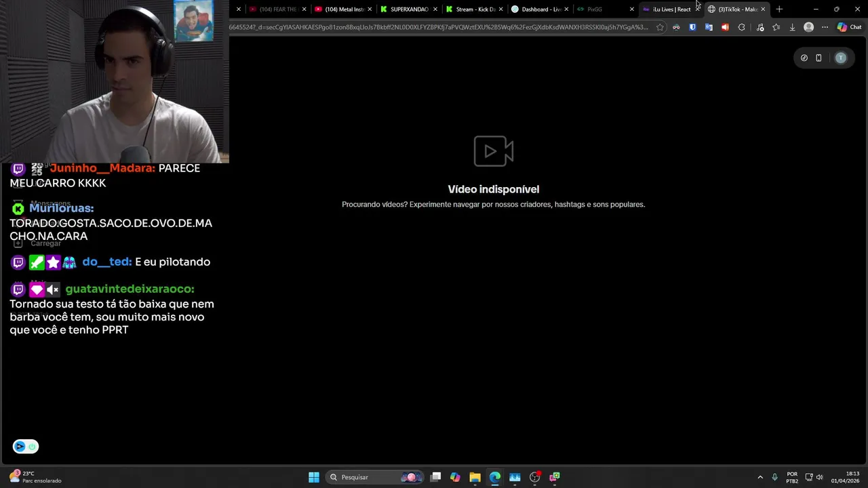Click the Twitch badge beside Juninho__Madara

(x=18, y=169)
